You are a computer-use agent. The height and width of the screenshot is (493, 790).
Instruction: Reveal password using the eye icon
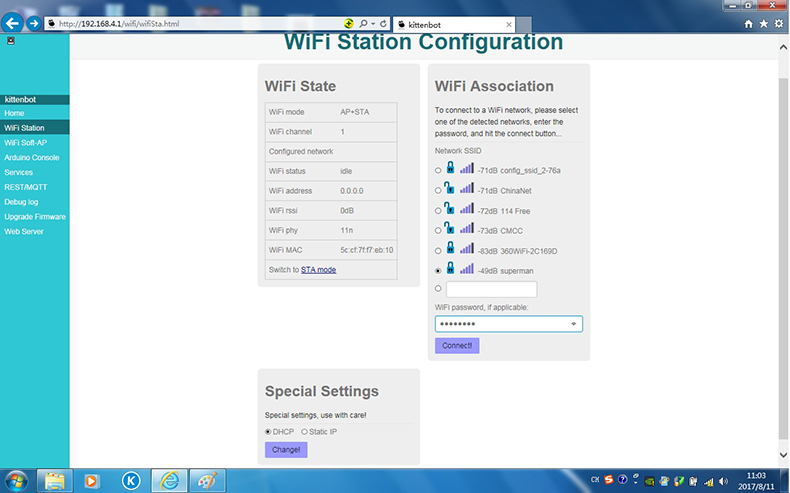573,324
